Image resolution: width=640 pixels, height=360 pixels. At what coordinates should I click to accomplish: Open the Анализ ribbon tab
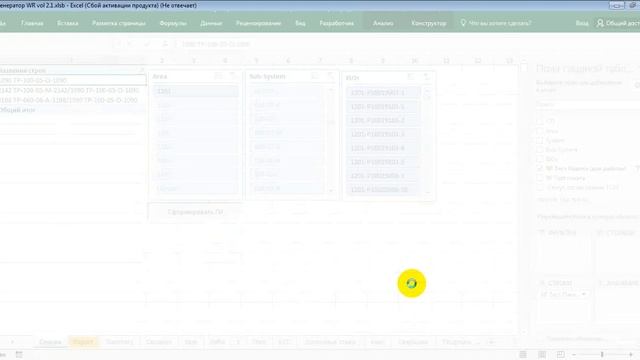tap(383, 23)
